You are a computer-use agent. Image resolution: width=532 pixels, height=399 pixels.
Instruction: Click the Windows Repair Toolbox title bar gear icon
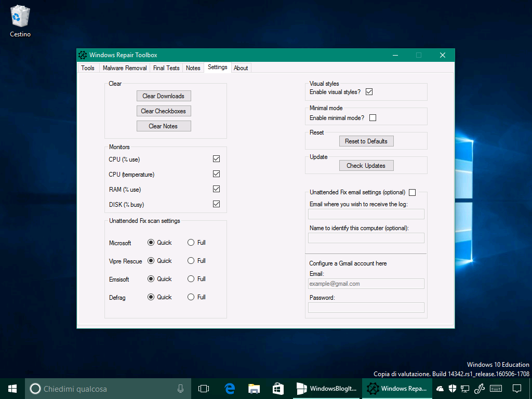coord(83,55)
